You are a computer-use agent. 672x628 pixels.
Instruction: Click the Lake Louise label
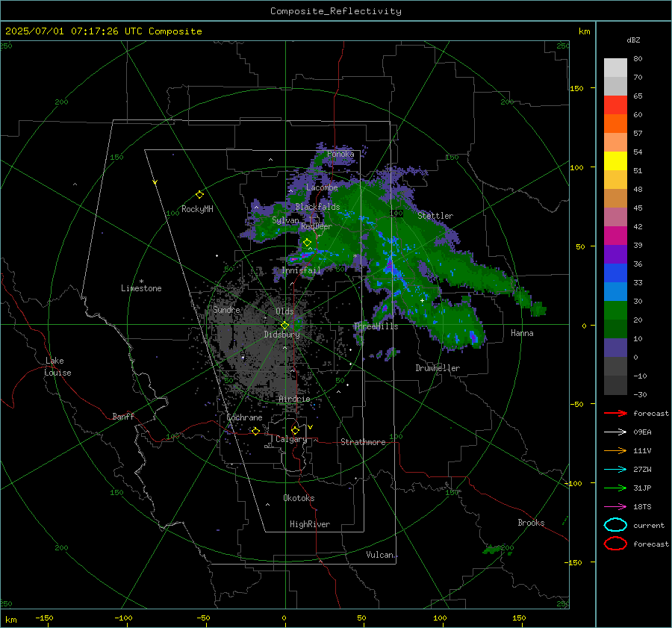click(57, 367)
